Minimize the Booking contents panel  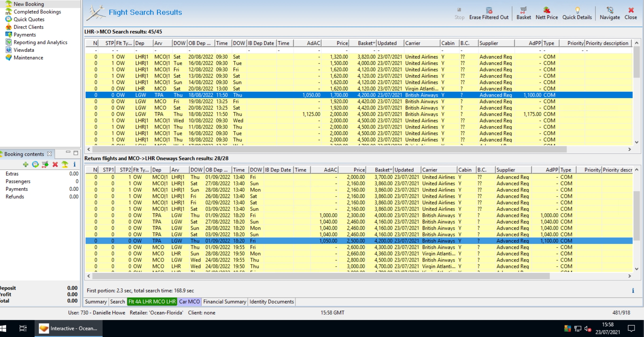(x=68, y=153)
